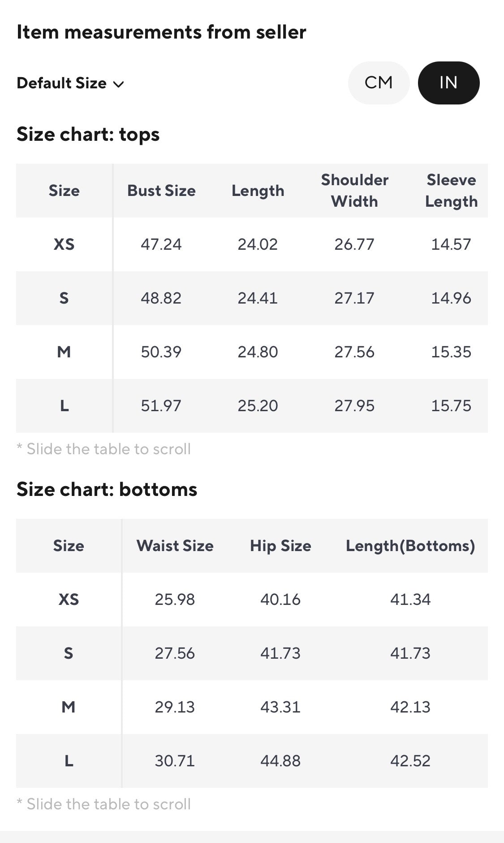The height and width of the screenshot is (843, 504).
Task: Click the Size chart: bottoms heading
Action: coord(107,489)
